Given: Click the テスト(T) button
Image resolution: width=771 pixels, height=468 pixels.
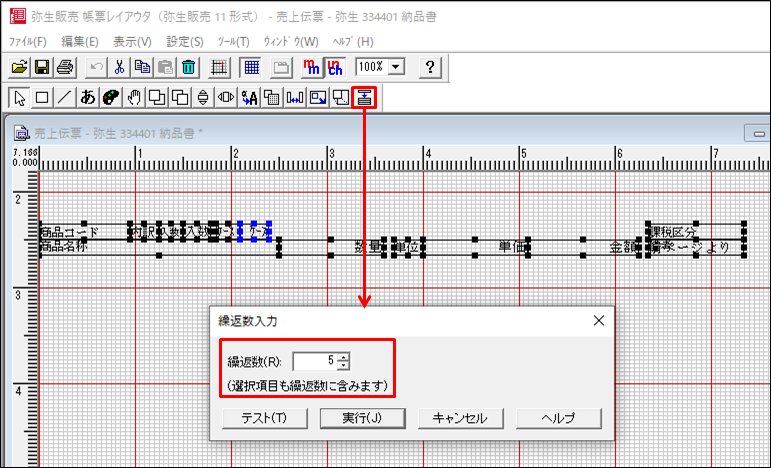Looking at the screenshot, I should pyautogui.click(x=265, y=418).
